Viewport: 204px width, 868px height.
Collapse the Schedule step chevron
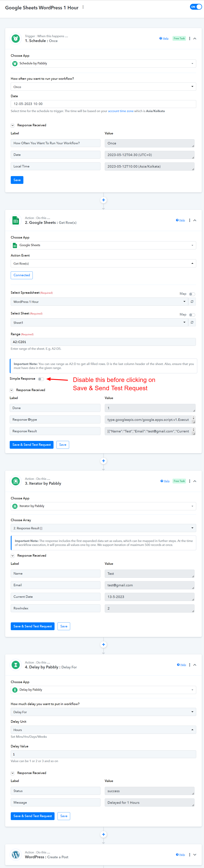(195, 38)
